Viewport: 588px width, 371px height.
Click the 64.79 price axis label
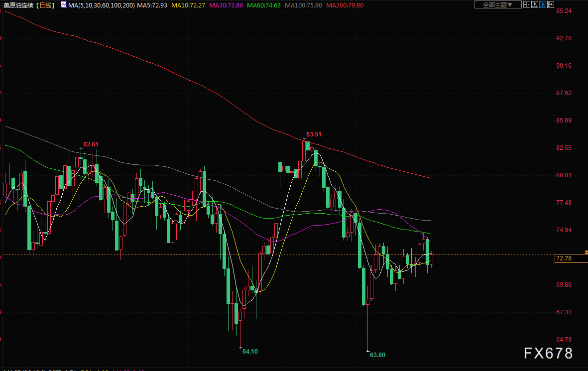tap(564, 340)
